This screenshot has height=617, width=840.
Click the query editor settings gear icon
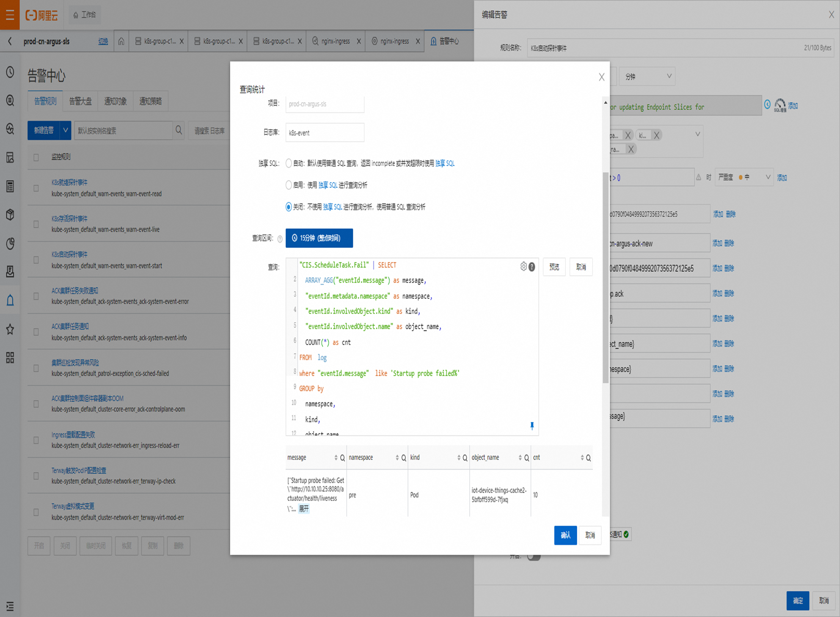point(523,267)
